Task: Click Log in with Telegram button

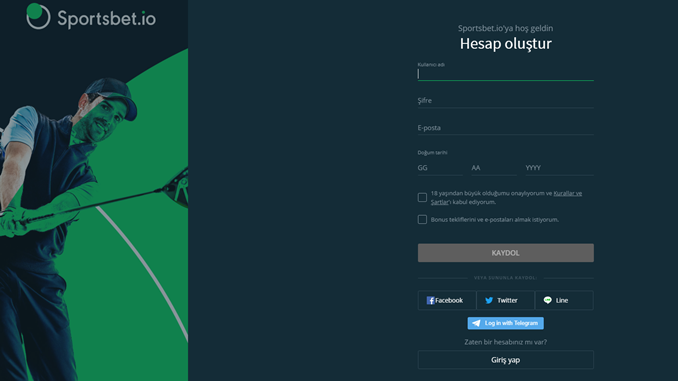Action: (x=505, y=323)
